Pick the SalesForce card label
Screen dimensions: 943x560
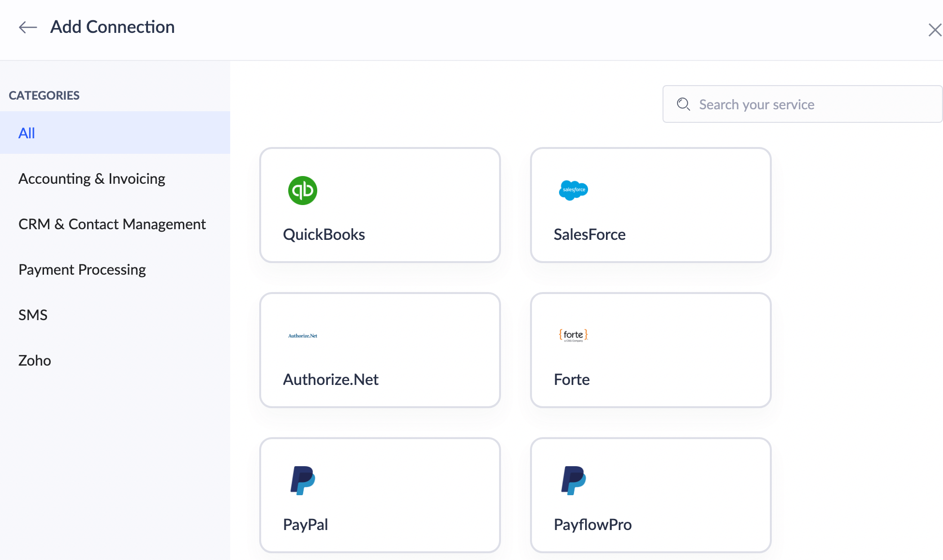[x=589, y=235]
